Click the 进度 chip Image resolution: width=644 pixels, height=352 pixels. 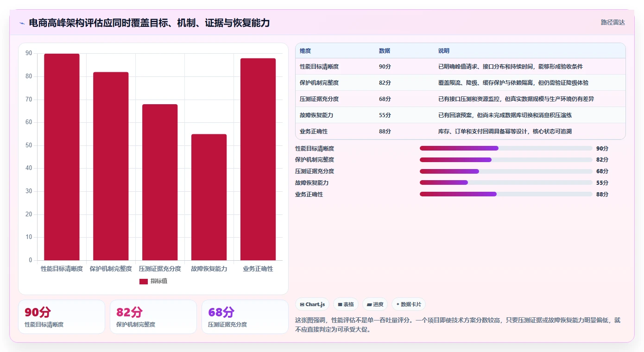(x=375, y=304)
